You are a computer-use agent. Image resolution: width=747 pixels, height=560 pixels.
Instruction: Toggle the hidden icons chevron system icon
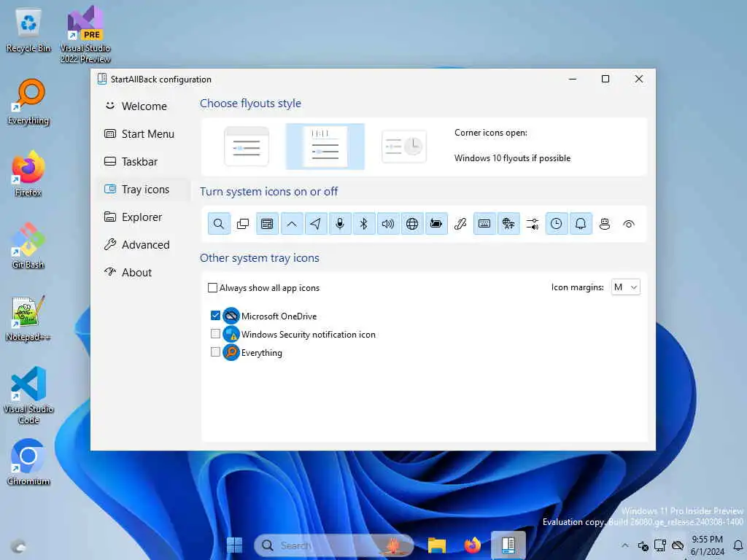[x=292, y=224]
